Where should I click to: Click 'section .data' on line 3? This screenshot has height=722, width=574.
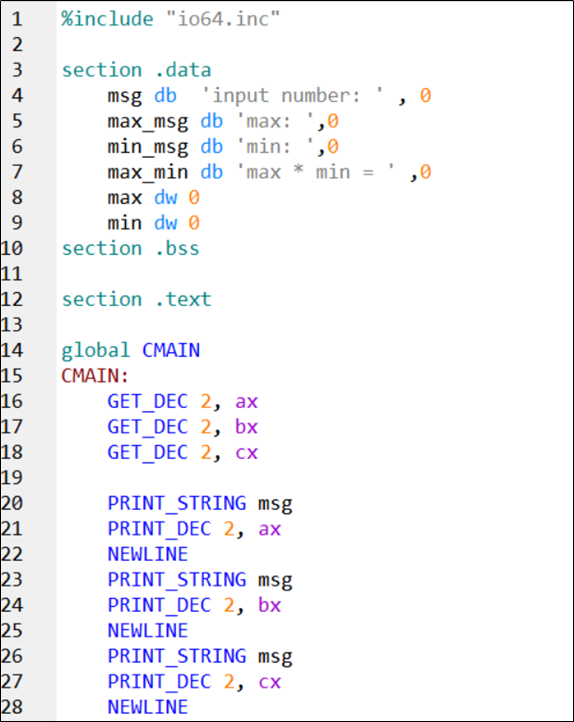pos(136,70)
